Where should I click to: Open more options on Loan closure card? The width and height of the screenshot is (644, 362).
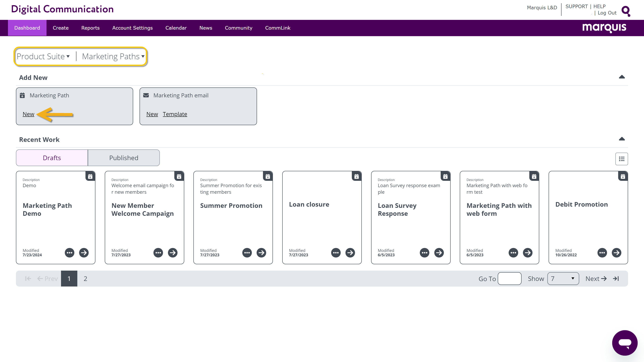click(336, 253)
